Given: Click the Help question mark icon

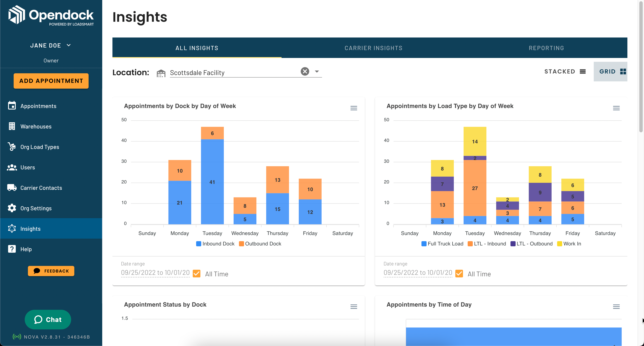Looking at the screenshot, I should point(12,249).
